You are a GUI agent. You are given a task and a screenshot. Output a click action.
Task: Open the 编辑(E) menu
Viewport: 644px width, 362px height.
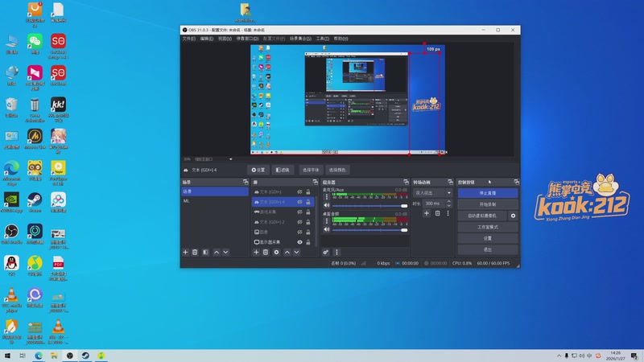tap(207, 39)
